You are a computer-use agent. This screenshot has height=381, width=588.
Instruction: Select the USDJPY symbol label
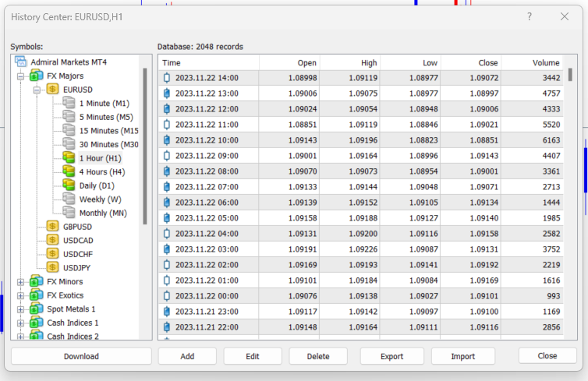coord(76,268)
